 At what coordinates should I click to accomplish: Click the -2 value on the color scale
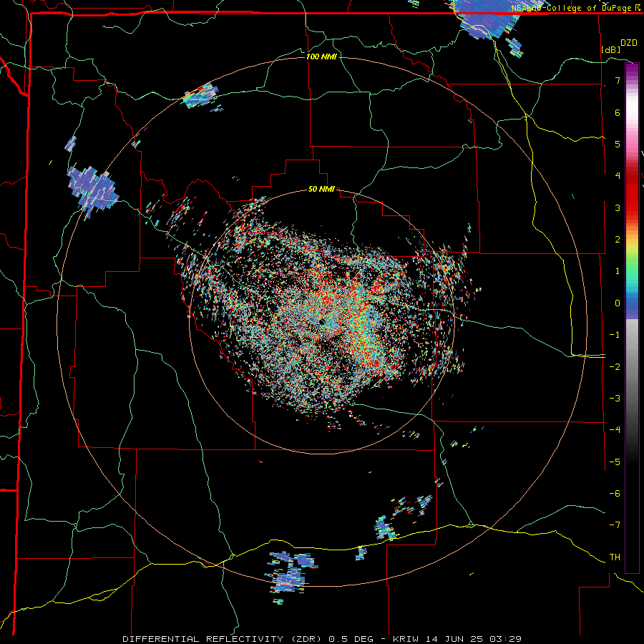click(x=615, y=366)
